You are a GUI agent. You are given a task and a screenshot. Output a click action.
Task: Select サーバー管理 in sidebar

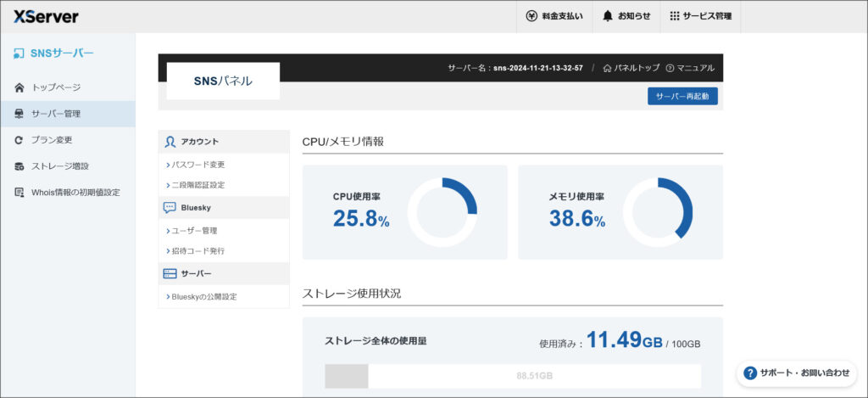[x=68, y=114]
